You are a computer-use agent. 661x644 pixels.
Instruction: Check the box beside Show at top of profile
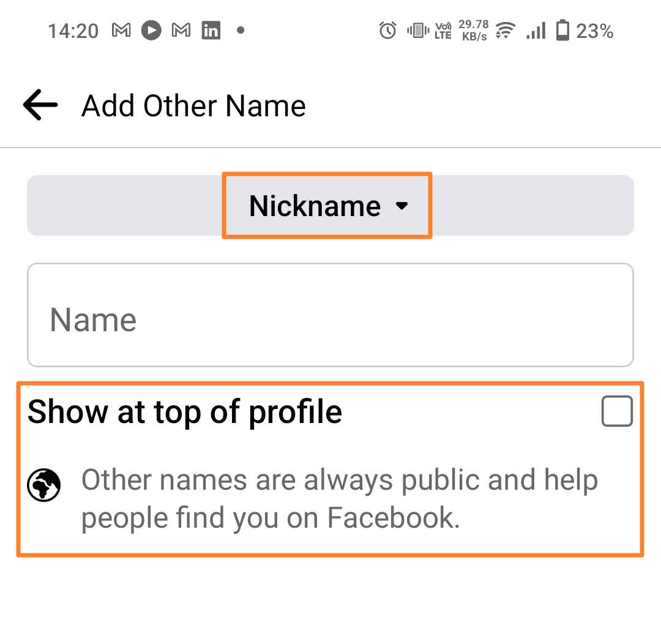click(617, 411)
